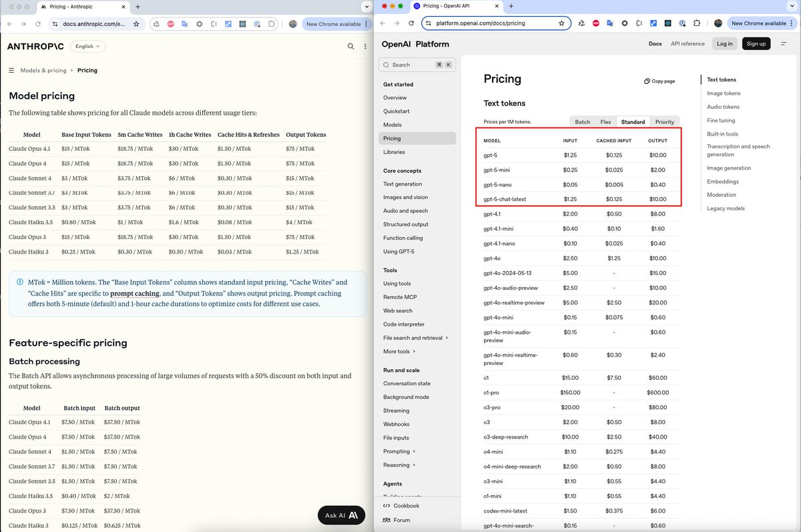Viewport: 801px width, 532px height.
Task: Go back in the Anthropic browser window
Action: click(9, 24)
